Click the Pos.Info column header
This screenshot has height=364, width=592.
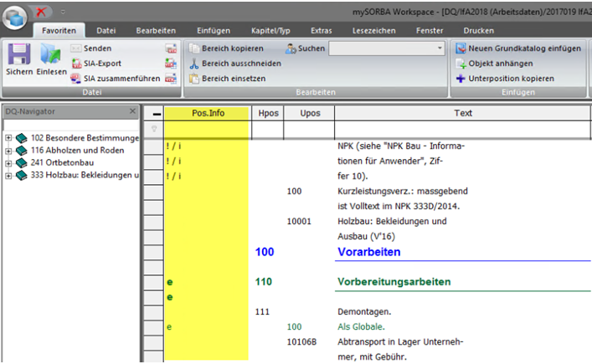(208, 113)
